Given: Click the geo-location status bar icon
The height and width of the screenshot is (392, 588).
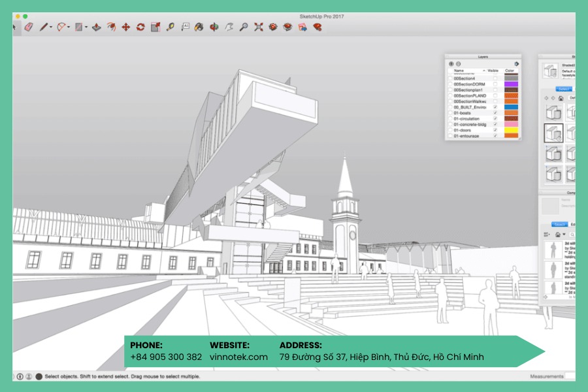Looking at the screenshot, I should (20, 376).
